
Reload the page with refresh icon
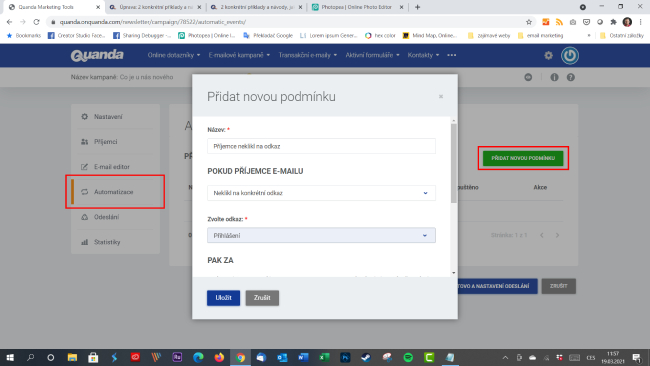[x=36, y=22]
